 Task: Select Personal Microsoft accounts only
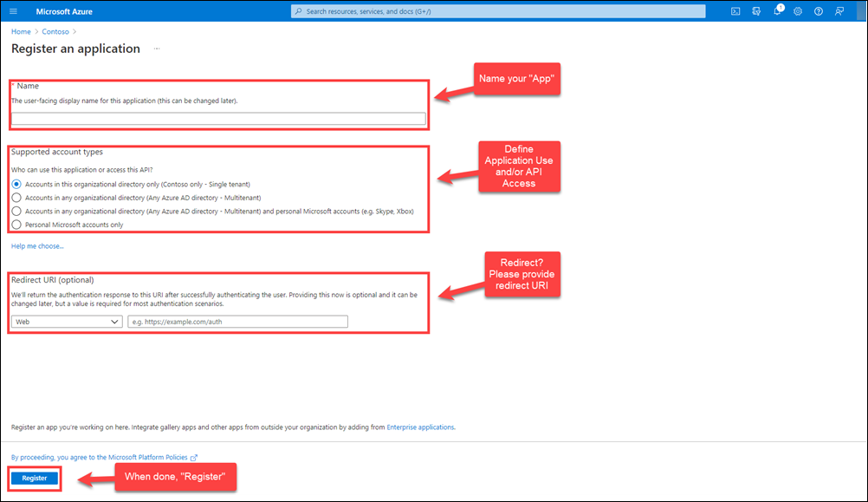click(16, 224)
